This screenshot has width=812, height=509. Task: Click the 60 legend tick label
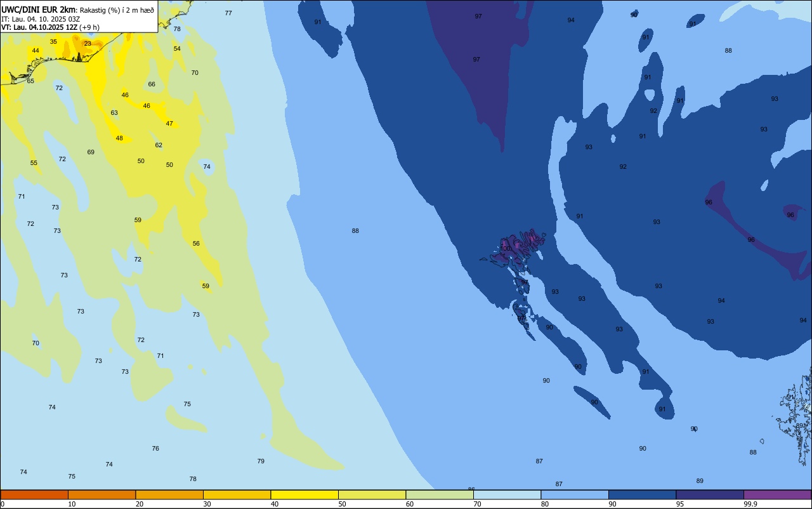pos(409,504)
